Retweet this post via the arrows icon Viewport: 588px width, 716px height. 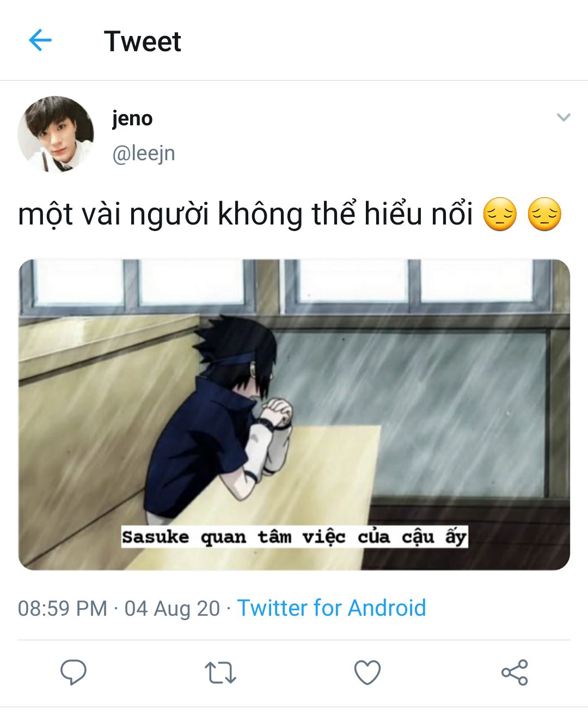tap(220, 673)
